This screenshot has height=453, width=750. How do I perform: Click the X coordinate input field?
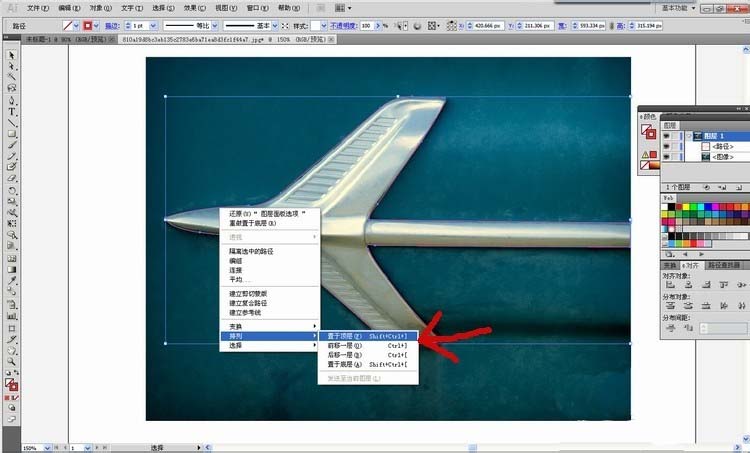click(488, 26)
